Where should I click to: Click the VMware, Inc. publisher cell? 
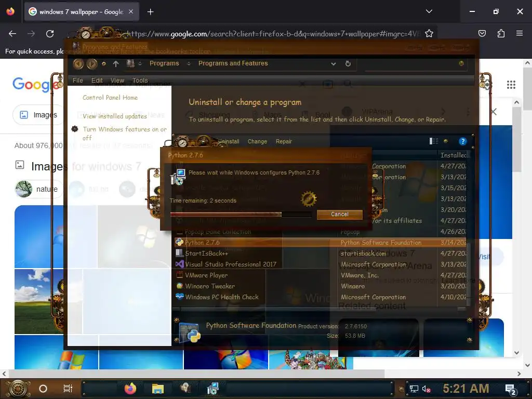point(360,275)
